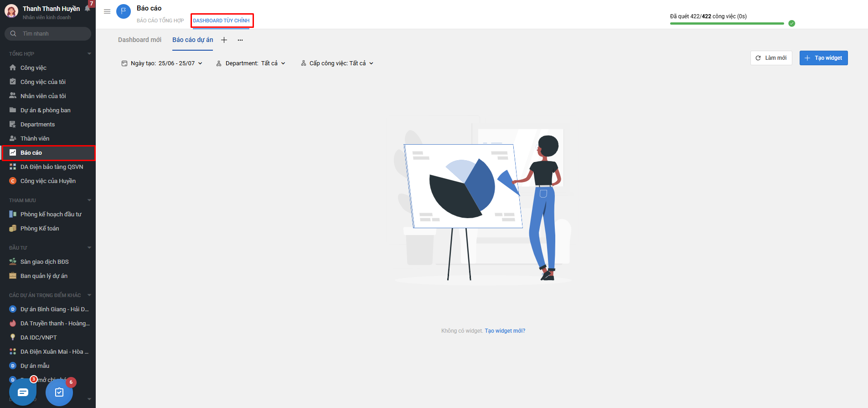Select the Báo cáo dự án tab

[x=192, y=40]
